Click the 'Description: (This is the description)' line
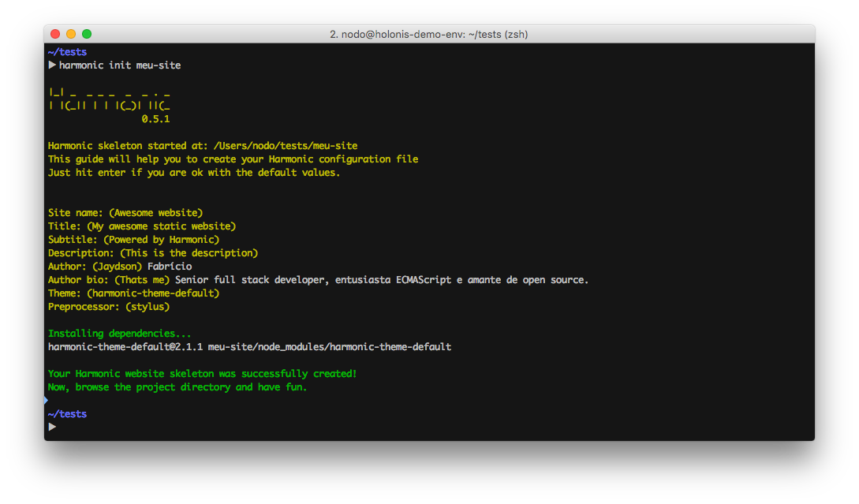Screen dimensions: 859x504 click(x=153, y=253)
